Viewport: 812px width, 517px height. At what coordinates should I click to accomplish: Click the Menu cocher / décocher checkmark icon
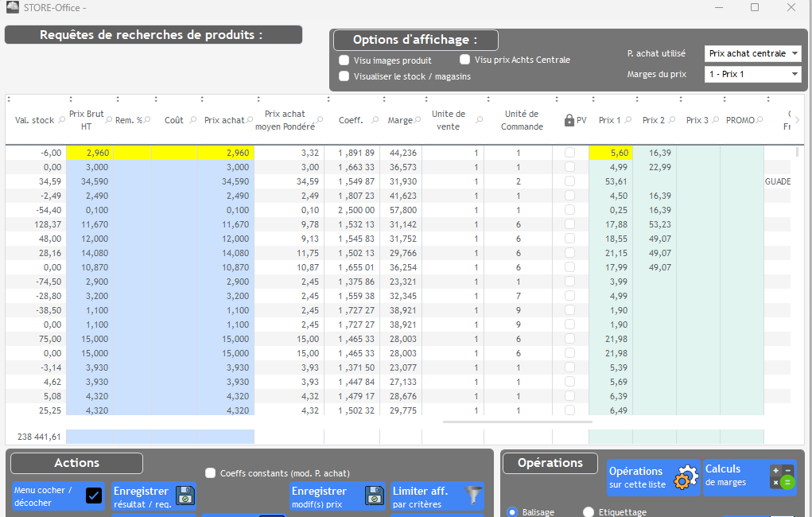[x=93, y=496]
